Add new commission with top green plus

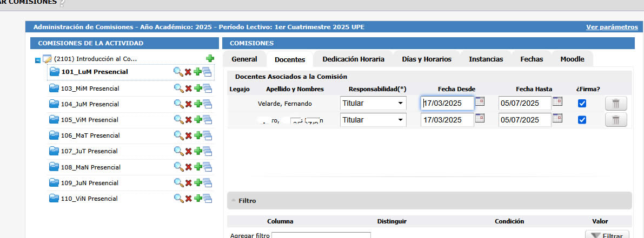pyautogui.click(x=210, y=58)
